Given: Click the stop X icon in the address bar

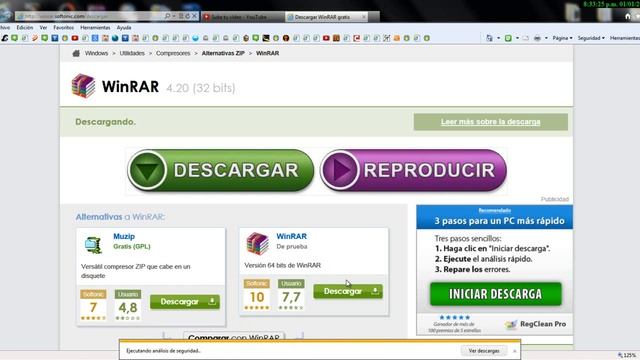Looking at the screenshot, I should click(194, 16).
